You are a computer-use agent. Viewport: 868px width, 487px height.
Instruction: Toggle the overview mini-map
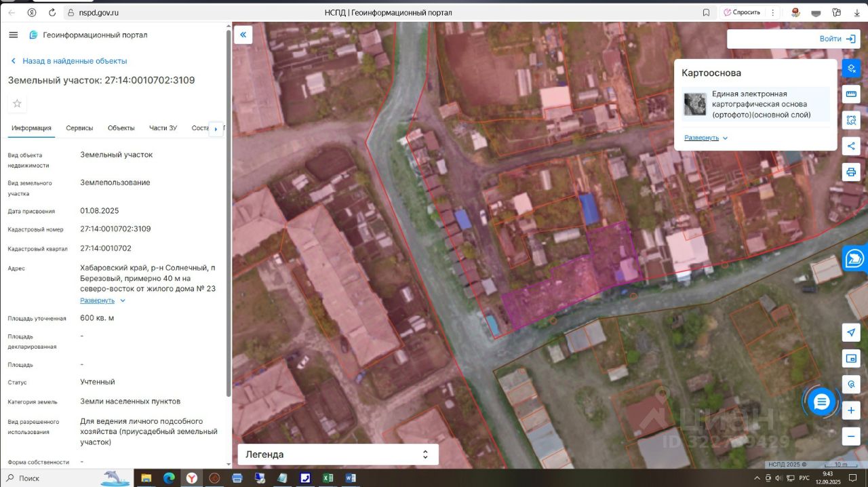coord(851,357)
